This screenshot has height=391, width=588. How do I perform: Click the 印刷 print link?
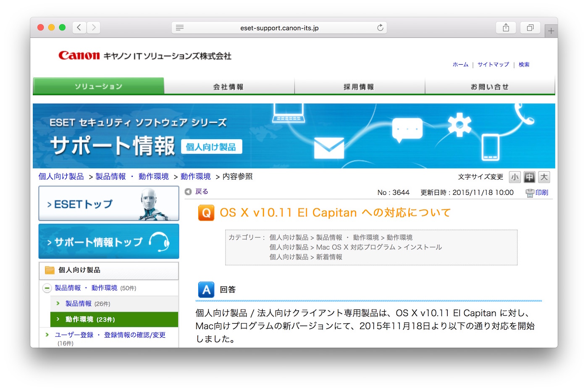(x=542, y=193)
